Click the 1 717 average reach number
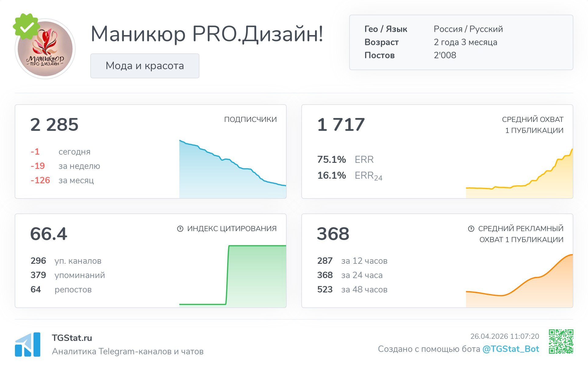 click(x=341, y=125)
